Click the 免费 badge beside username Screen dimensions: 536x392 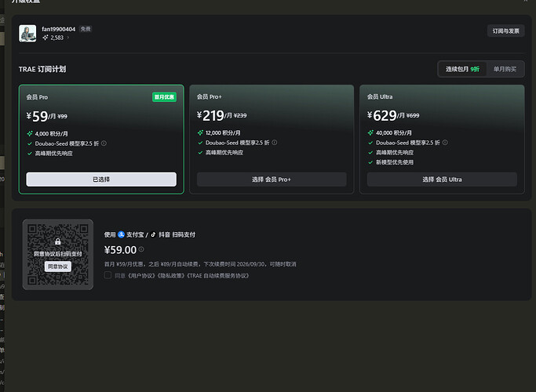[x=86, y=29]
